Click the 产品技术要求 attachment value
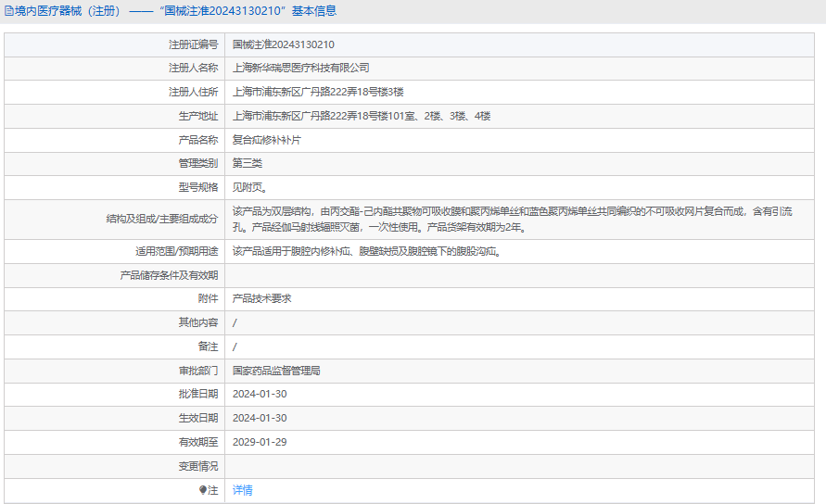Image resolution: width=826 pixels, height=504 pixels. click(261, 298)
